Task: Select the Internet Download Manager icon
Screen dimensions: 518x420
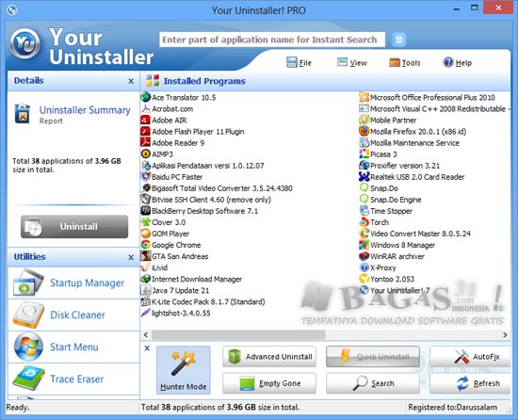Action: point(146,279)
